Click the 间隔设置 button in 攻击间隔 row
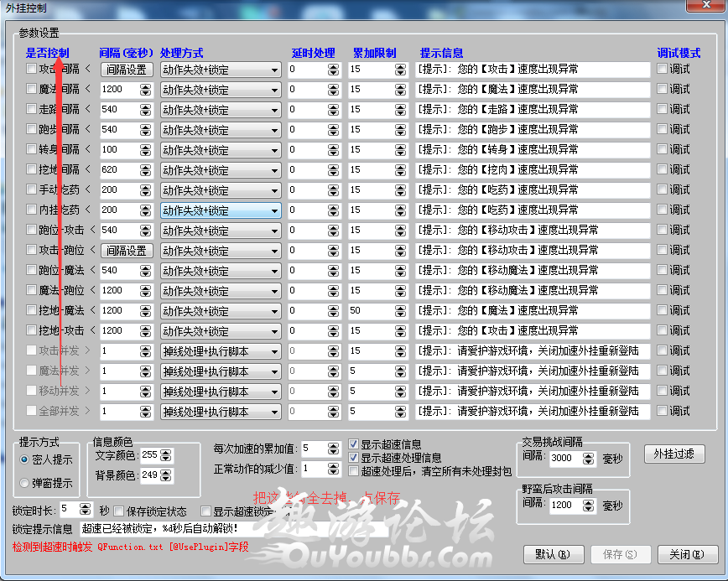Image resolution: width=728 pixels, height=581 pixels. 127,70
